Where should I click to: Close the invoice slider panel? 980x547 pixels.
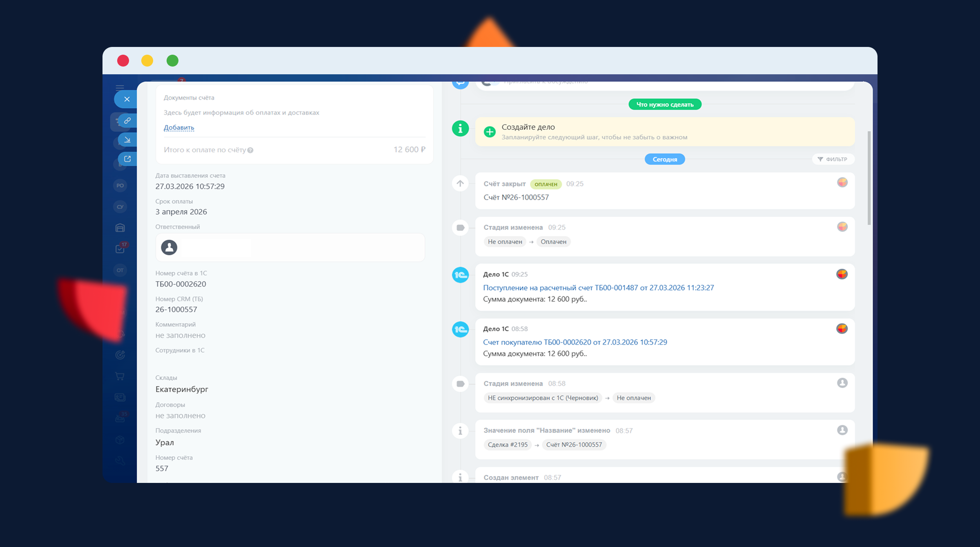coord(127,99)
